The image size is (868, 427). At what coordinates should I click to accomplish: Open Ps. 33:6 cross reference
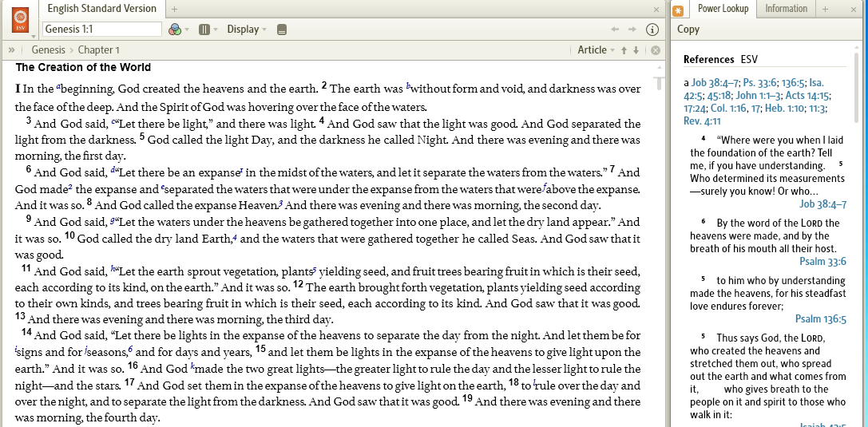(x=759, y=83)
